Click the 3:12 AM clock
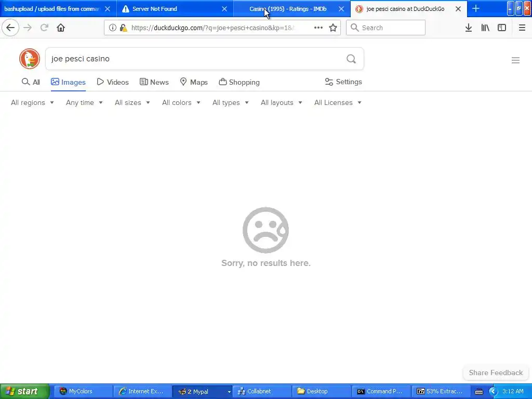This screenshot has height=399, width=532. (513, 391)
